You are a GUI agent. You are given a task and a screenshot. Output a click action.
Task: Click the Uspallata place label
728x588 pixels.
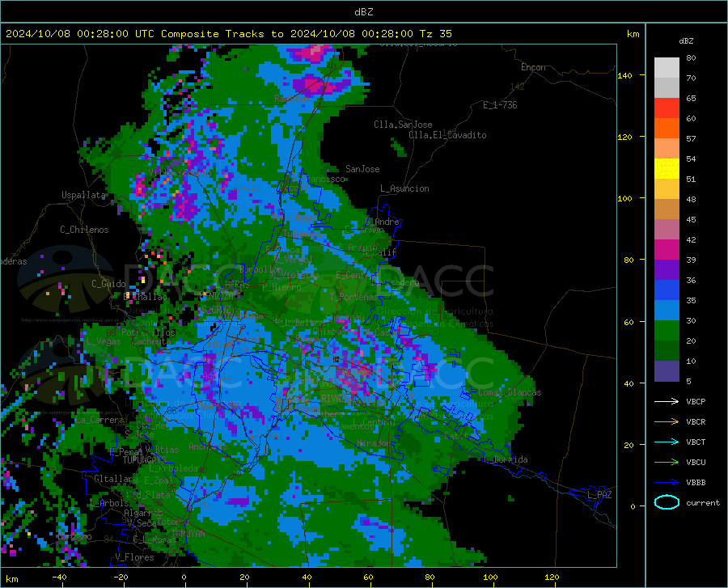pyautogui.click(x=83, y=195)
